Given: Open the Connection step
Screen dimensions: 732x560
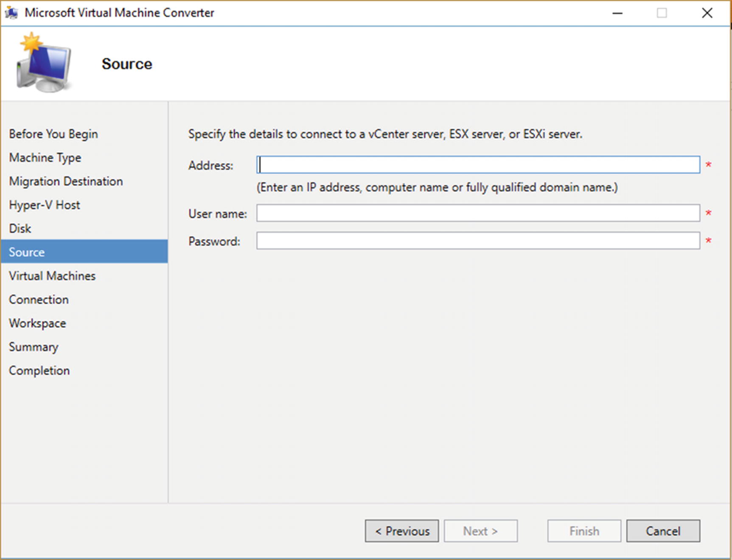Looking at the screenshot, I should (39, 300).
